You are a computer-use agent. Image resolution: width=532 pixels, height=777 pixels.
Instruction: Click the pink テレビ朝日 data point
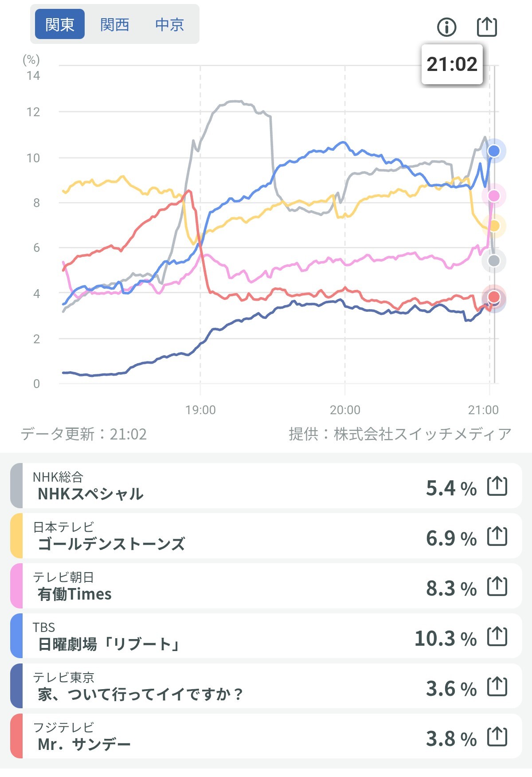494,196
